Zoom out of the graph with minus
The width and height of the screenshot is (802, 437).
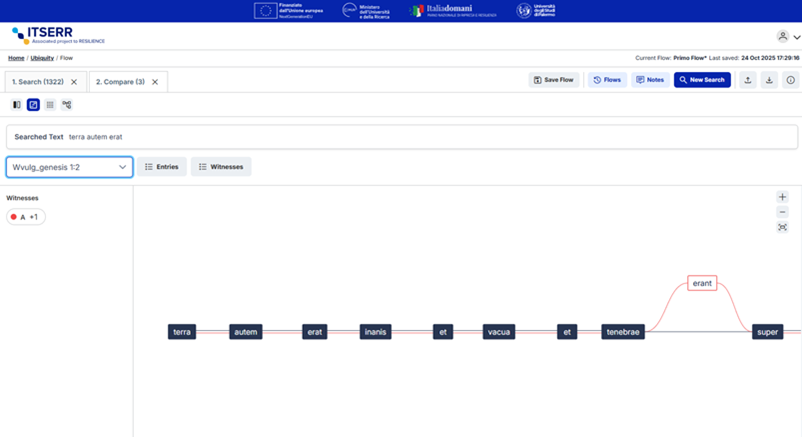[782, 212]
